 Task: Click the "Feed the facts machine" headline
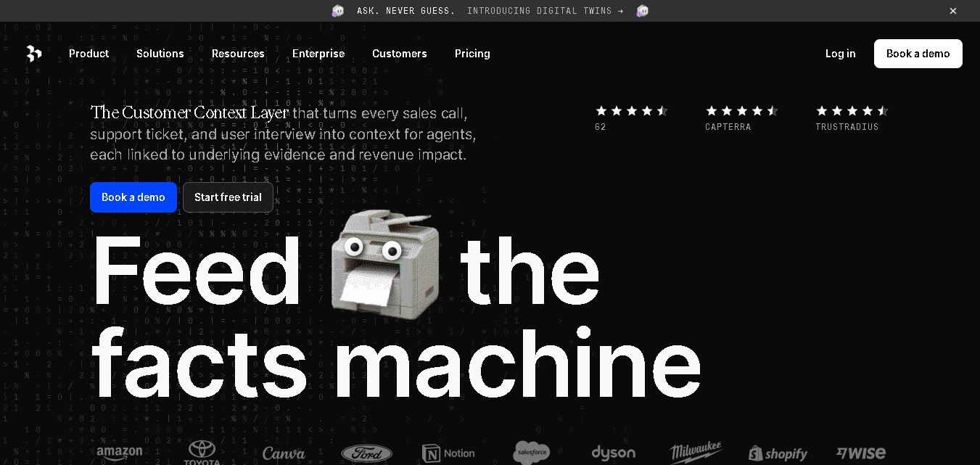tap(396, 317)
